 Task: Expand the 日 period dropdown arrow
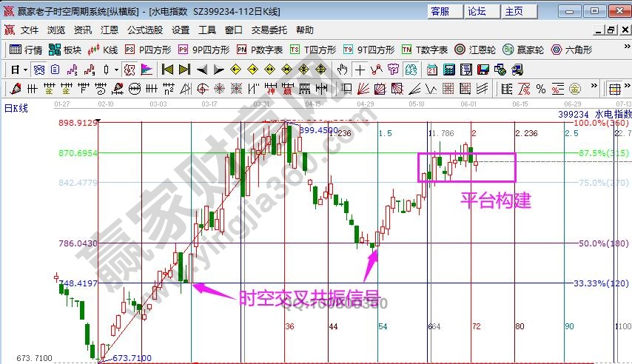[x=24, y=70]
